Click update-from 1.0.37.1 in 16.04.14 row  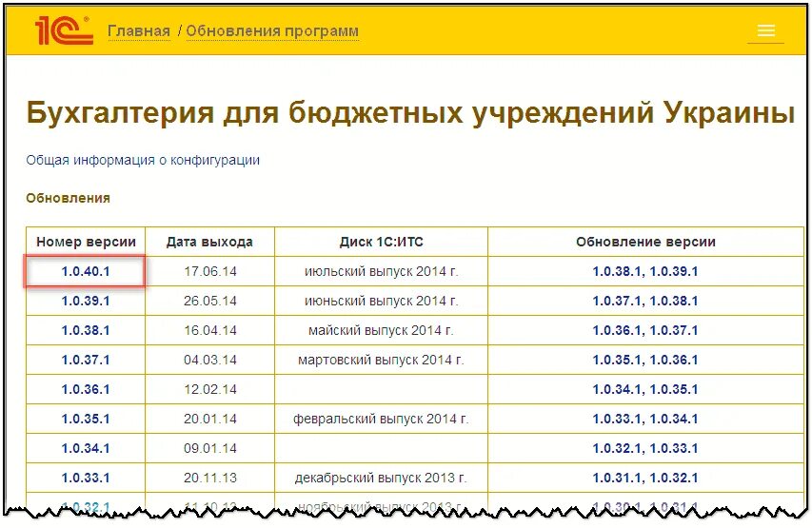[x=674, y=330]
